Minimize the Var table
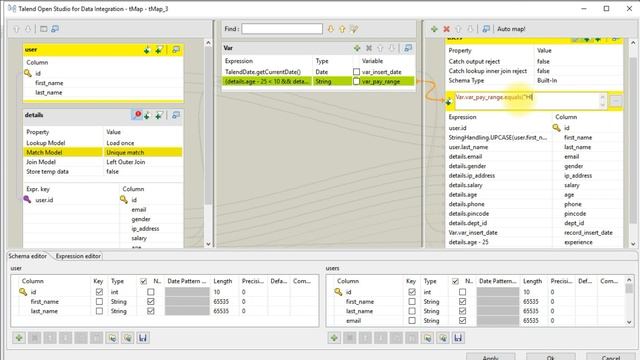The height and width of the screenshot is (360, 640). (x=407, y=48)
